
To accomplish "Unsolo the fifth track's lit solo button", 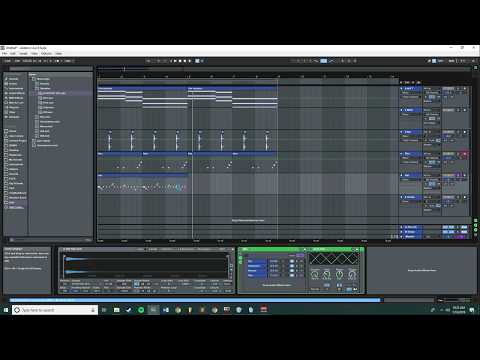I will [458, 175].
